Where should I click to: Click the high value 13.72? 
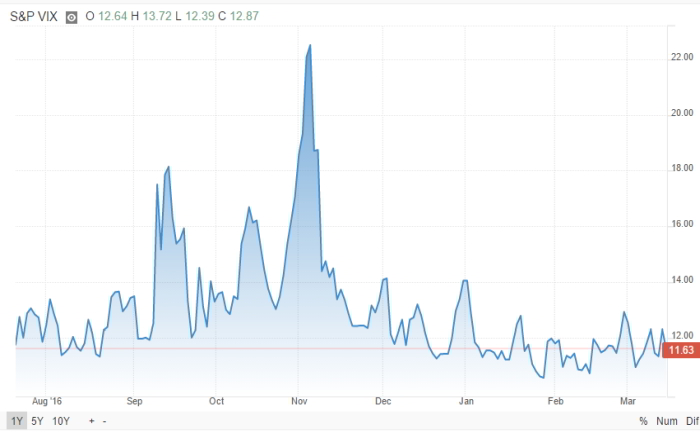[157, 16]
